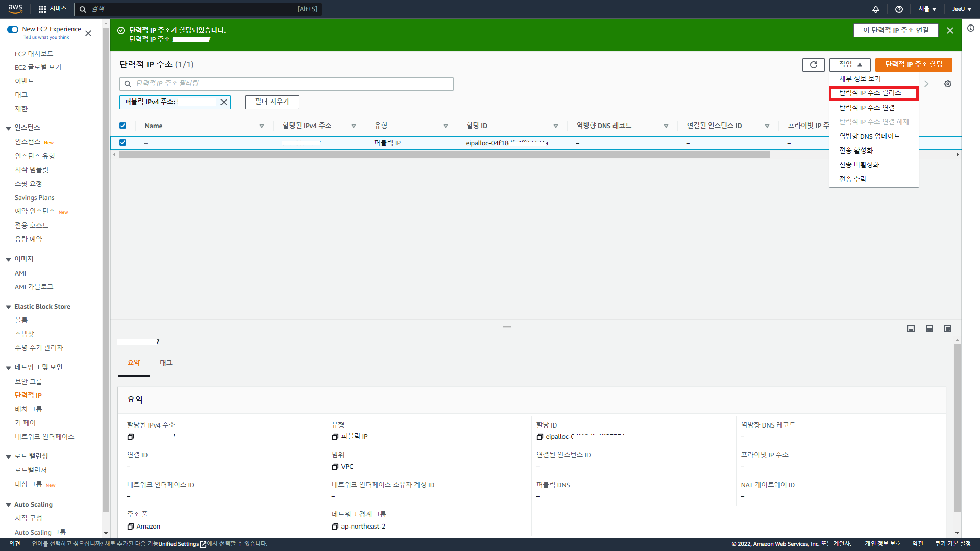Toggle New EC2 Experience switch

[13, 29]
